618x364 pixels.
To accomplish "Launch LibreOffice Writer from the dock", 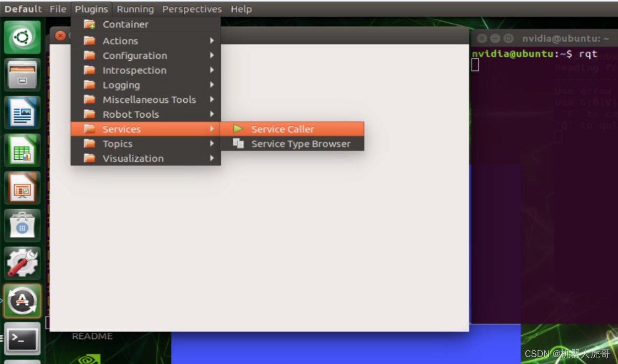I will point(22,112).
